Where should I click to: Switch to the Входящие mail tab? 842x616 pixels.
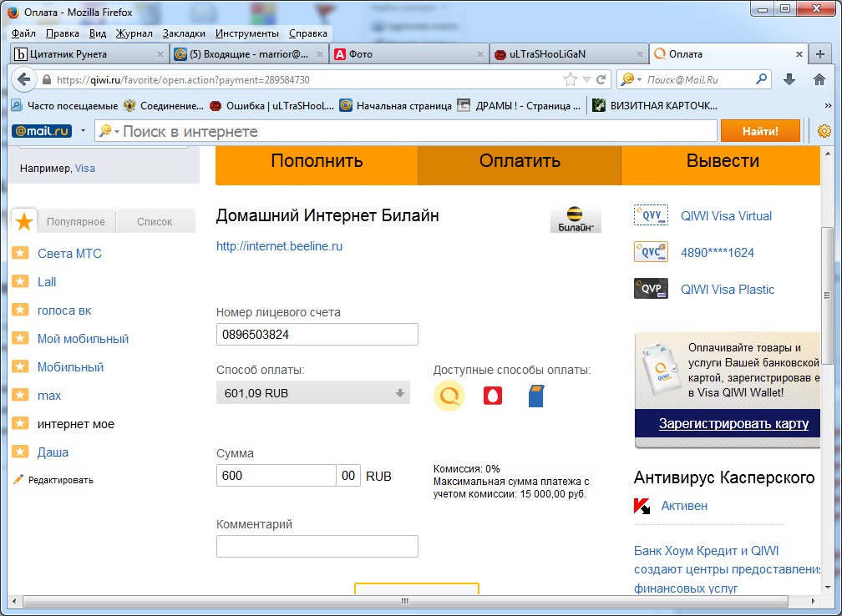click(x=249, y=54)
